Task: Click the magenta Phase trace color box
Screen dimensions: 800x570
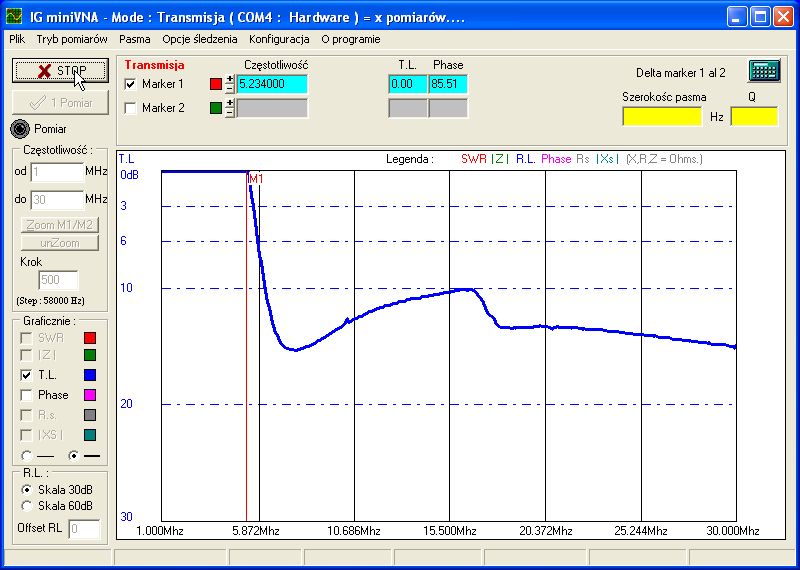Action: [90, 395]
